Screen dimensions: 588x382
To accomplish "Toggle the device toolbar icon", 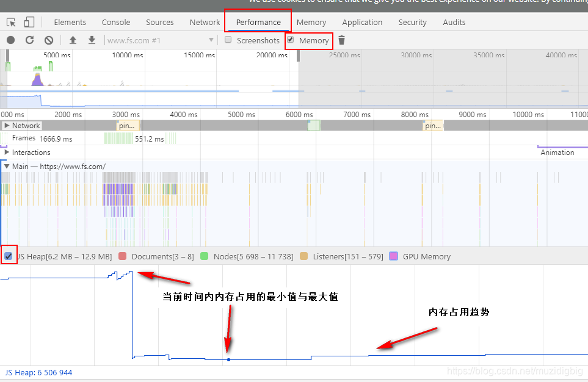I will [x=29, y=23].
